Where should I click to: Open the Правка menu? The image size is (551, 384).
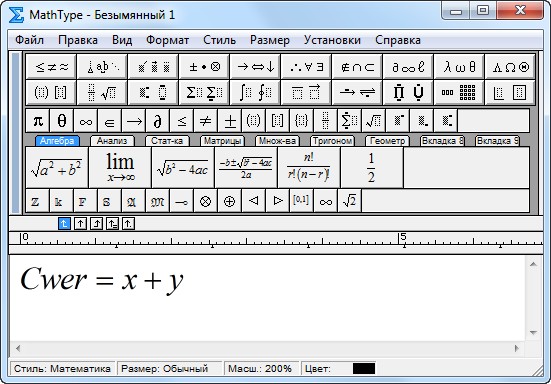coord(78,40)
